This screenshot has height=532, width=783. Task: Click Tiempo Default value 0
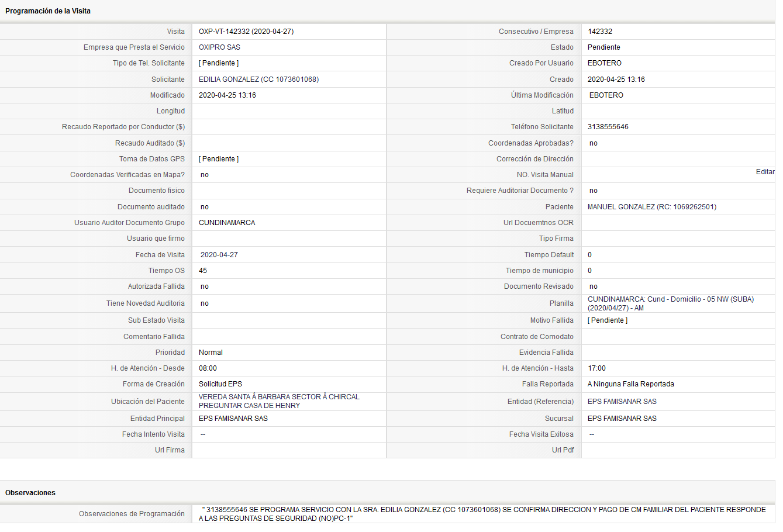pos(590,255)
